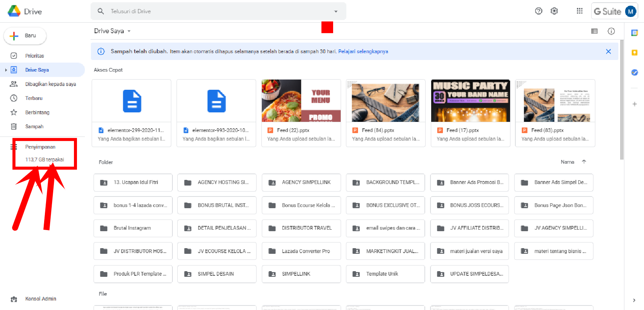
Task: Open Feed (17).pptx music party thumbnail
Action: point(470,101)
